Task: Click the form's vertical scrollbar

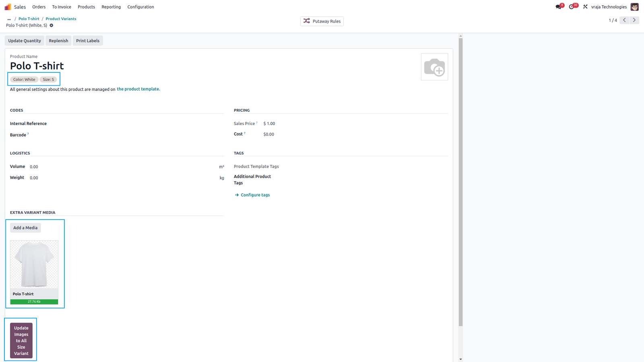Action: point(460,181)
